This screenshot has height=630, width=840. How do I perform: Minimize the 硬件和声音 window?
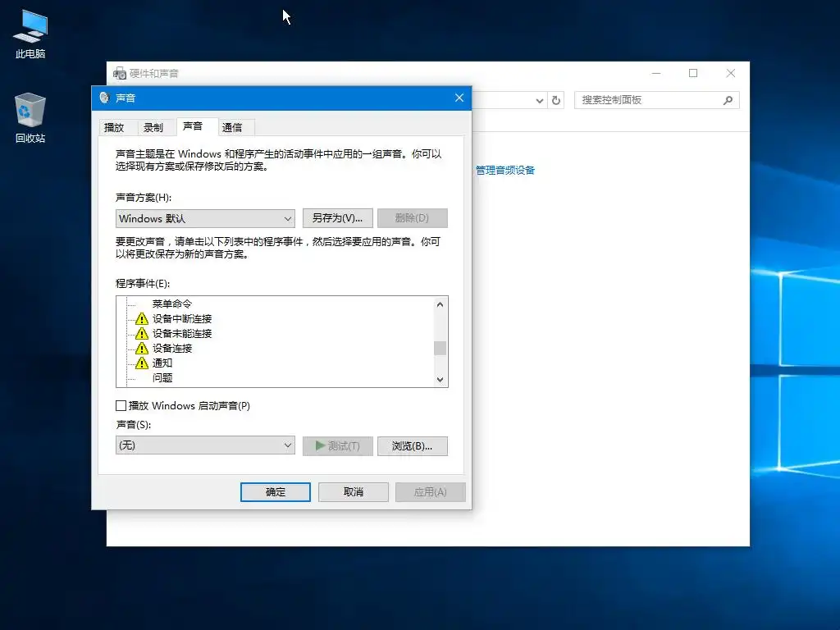[656, 73]
